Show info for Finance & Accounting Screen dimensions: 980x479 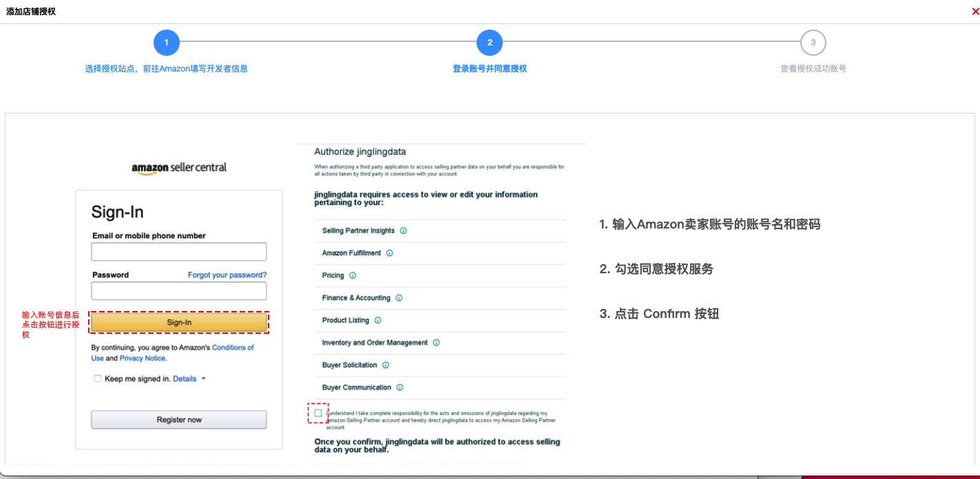pyautogui.click(x=399, y=298)
